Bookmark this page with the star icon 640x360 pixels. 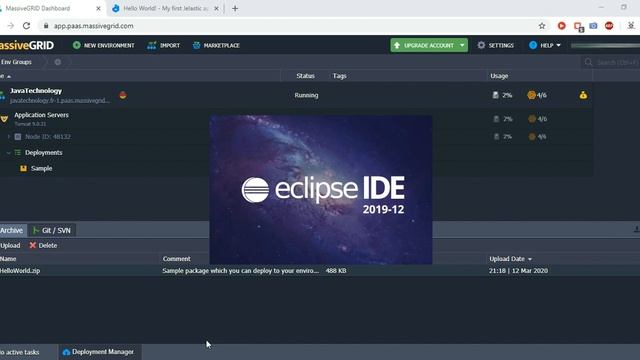(542, 26)
